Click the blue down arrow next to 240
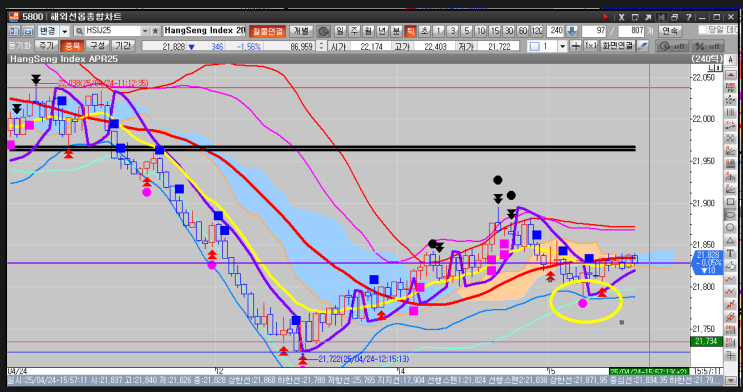743x392 pixels. pos(572,31)
